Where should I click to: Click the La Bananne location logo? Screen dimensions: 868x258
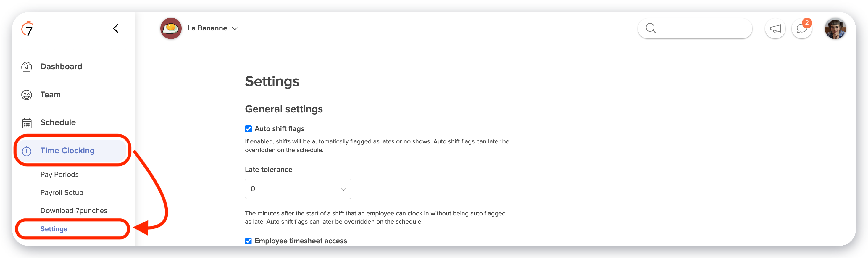171,28
